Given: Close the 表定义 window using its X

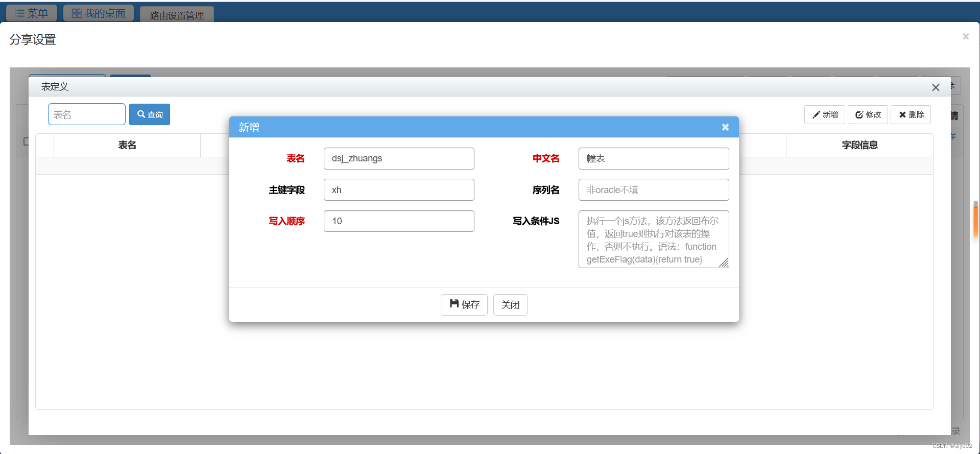Looking at the screenshot, I should 936,87.
